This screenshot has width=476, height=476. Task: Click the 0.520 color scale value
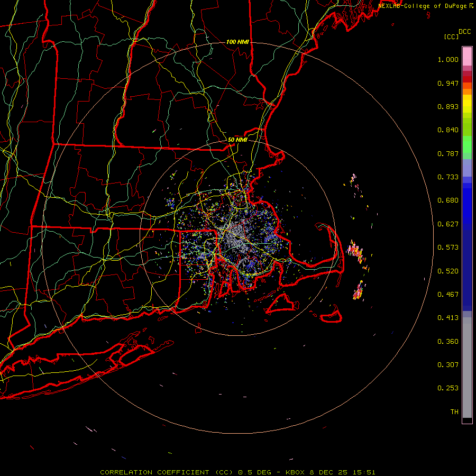coord(448,271)
